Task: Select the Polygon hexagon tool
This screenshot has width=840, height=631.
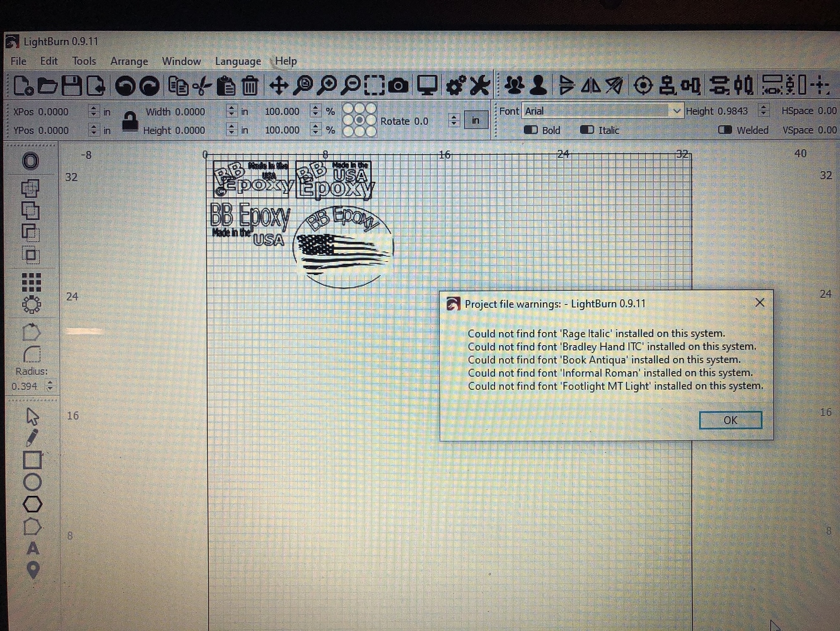Action: point(32,504)
